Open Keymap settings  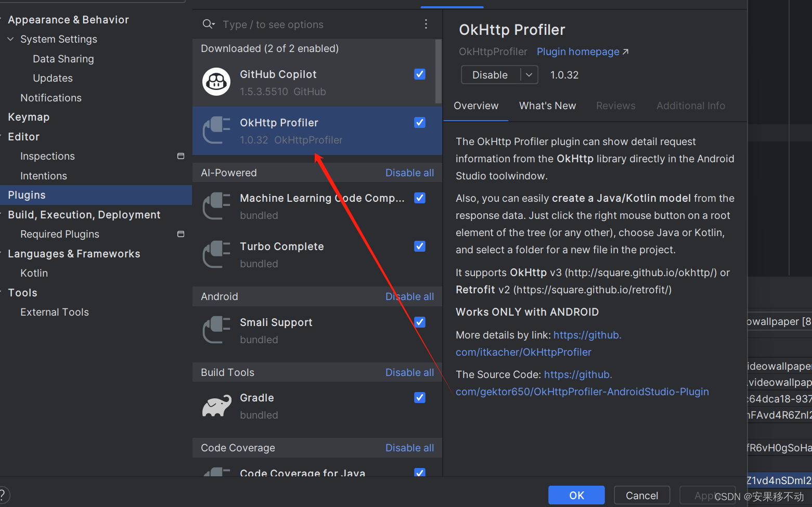tap(29, 117)
